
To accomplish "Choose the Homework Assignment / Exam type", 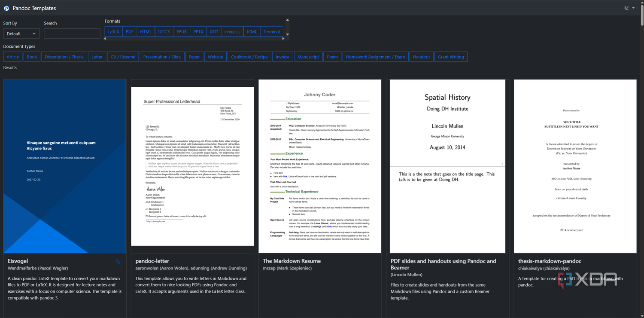I will 375,57.
